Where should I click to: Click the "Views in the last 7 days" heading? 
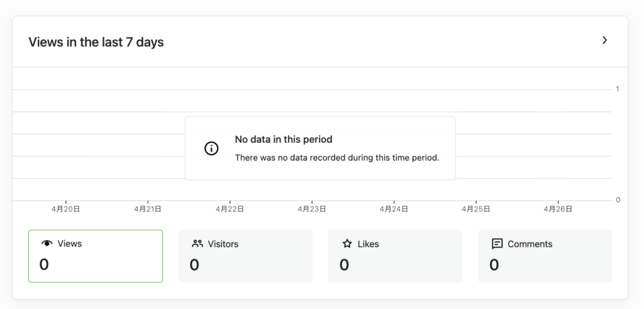click(96, 42)
